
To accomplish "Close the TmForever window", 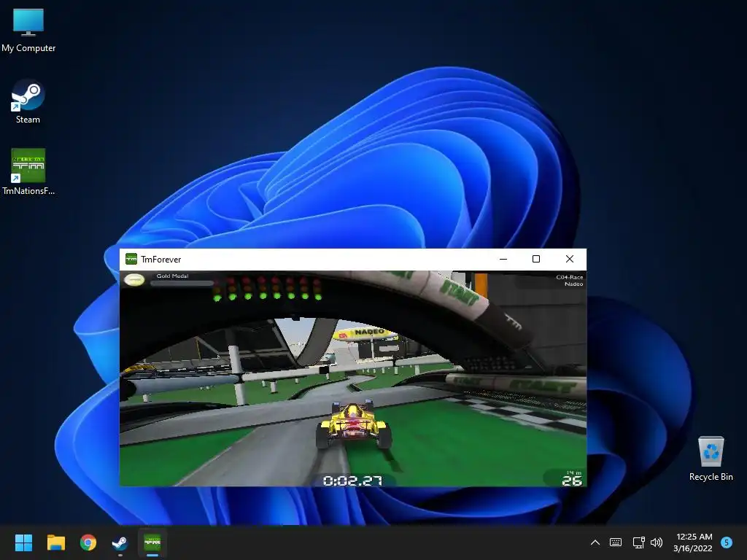I will coord(569,259).
